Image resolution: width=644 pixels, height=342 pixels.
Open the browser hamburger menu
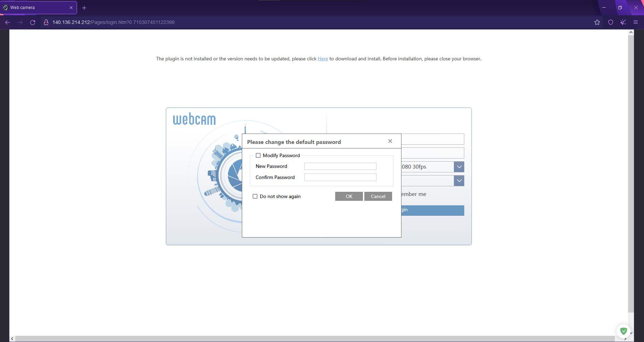636,22
